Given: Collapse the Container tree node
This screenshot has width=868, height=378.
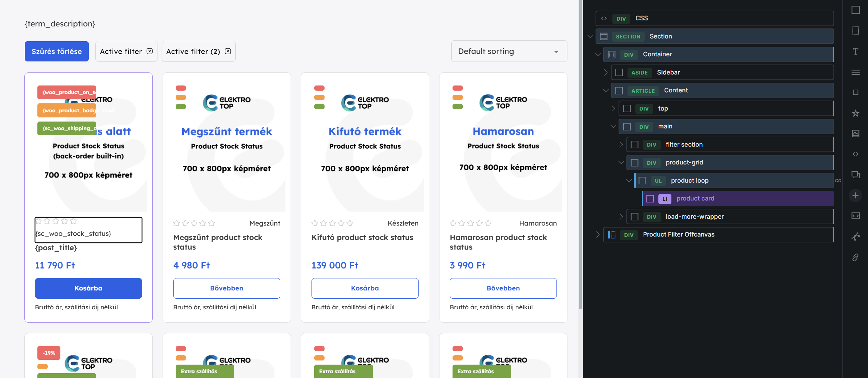Looking at the screenshot, I should [x=598, y=54].
